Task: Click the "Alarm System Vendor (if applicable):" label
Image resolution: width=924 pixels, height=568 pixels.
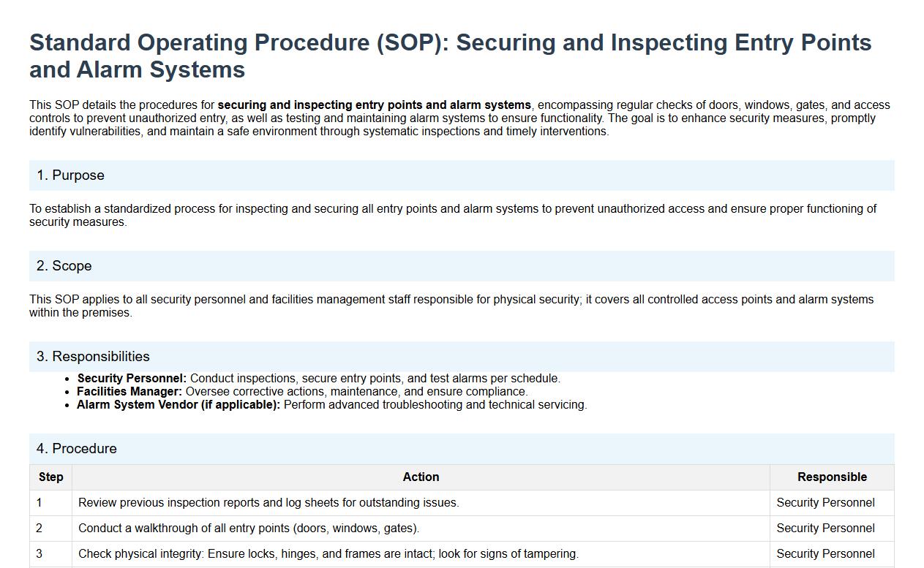Action: point(179,405)
